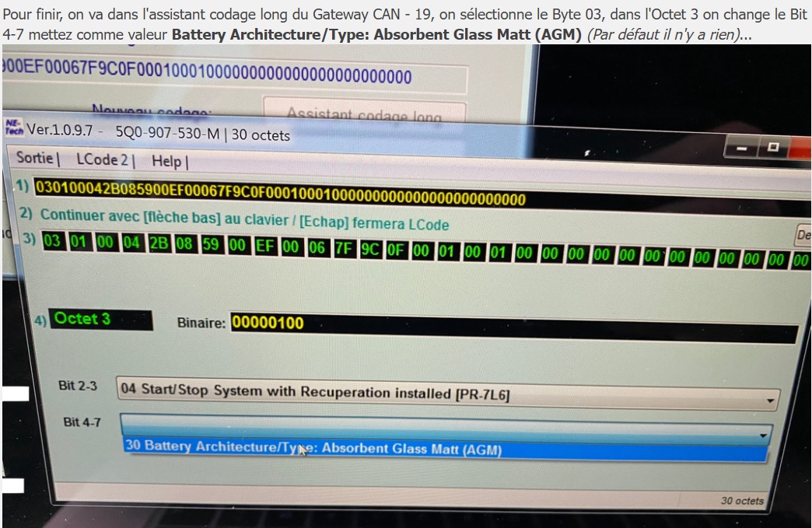Open the LCode 2 menu
Viewport: 812px width, 528px height.
coord(102,159)
